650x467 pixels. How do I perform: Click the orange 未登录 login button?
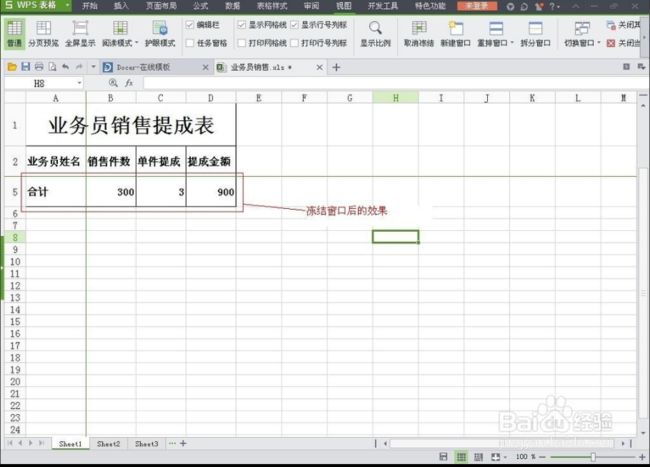tap(478, 6)
